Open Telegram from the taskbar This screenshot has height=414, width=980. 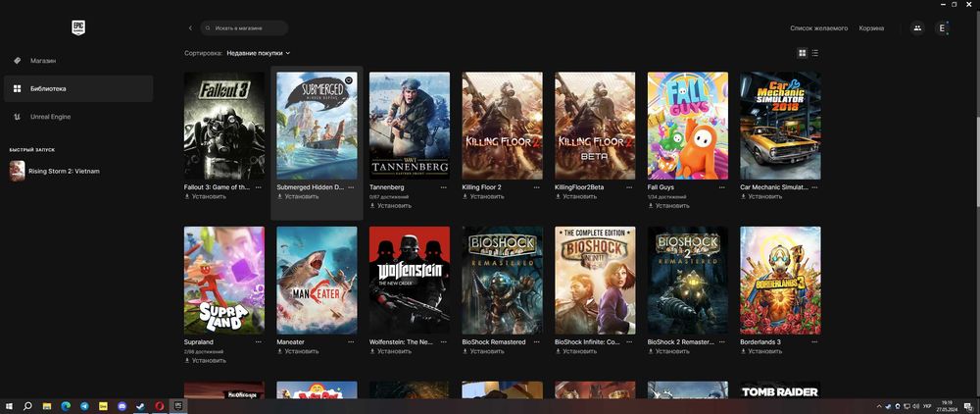click(x=84, y=406)
